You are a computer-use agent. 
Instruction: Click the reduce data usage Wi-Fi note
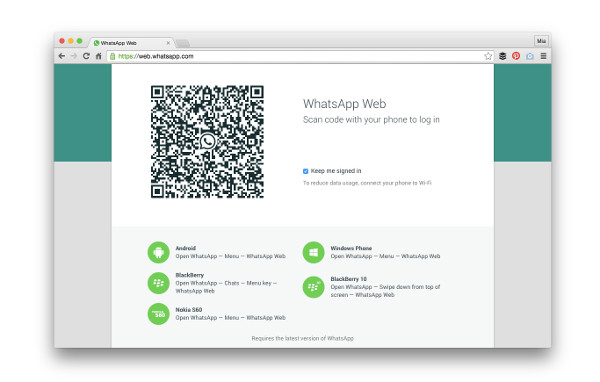(x=367, y=183)
